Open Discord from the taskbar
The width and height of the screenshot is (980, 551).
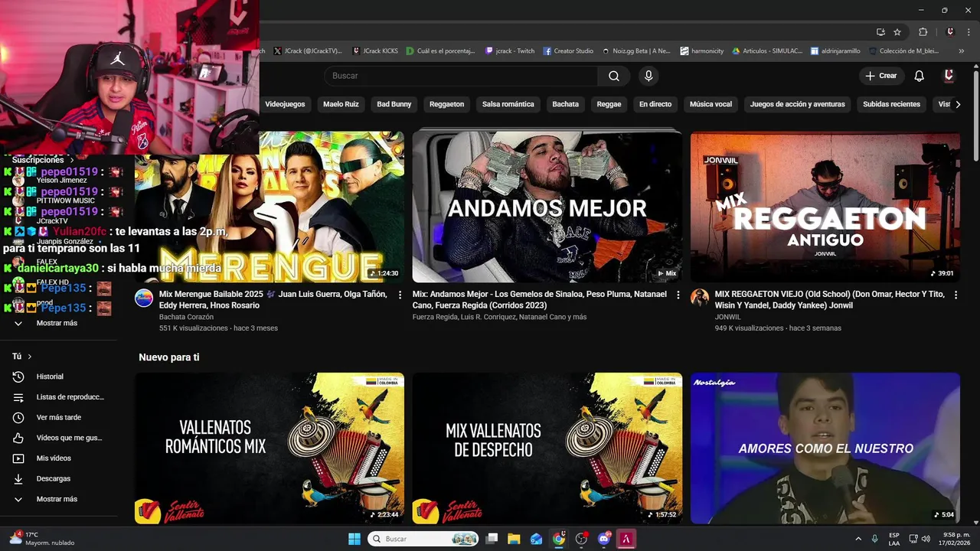604,539
